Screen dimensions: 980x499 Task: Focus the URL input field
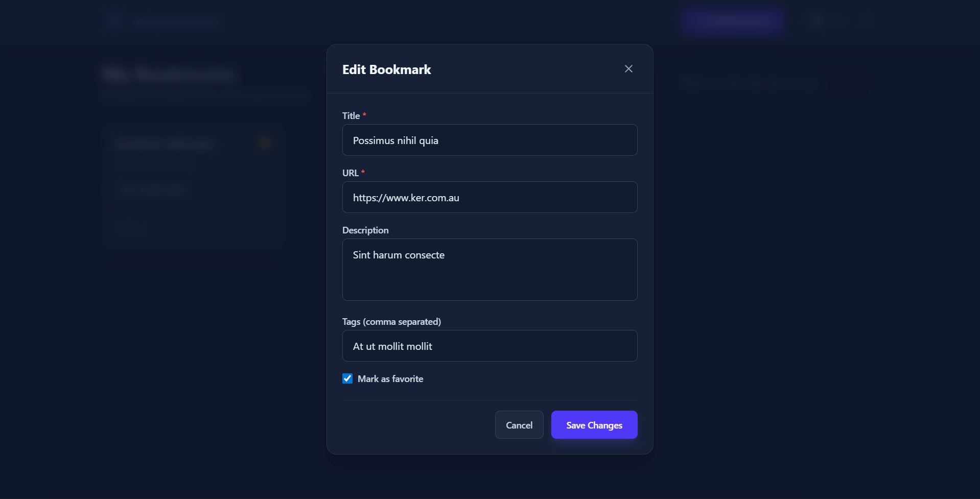(x=489, y=197)
